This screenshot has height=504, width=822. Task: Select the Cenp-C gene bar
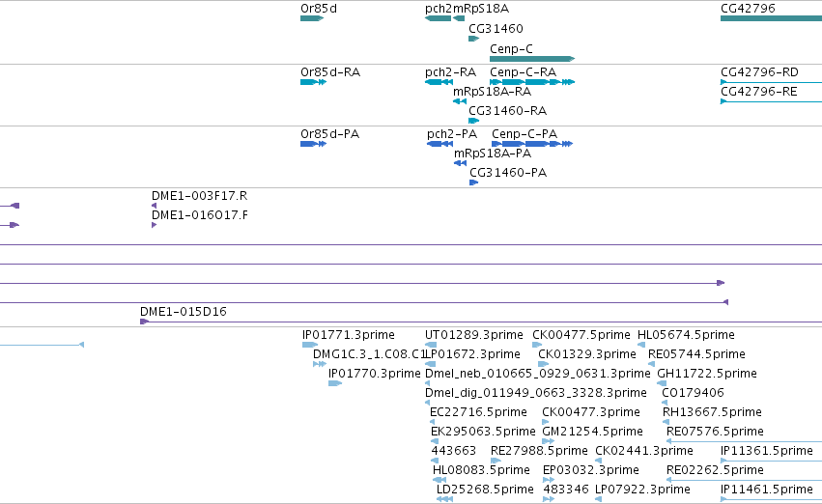(532, 59)
